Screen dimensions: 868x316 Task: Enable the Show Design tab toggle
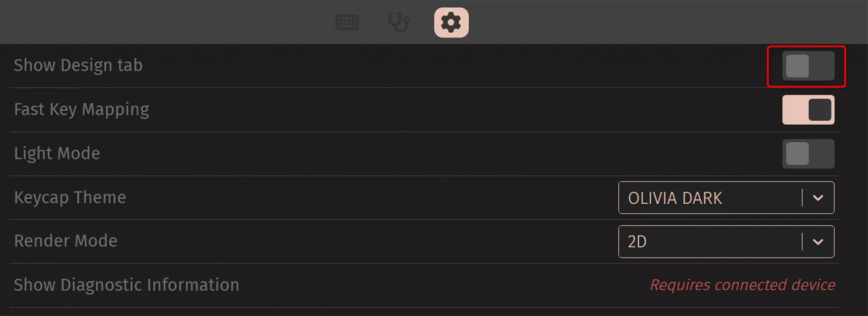808,66
